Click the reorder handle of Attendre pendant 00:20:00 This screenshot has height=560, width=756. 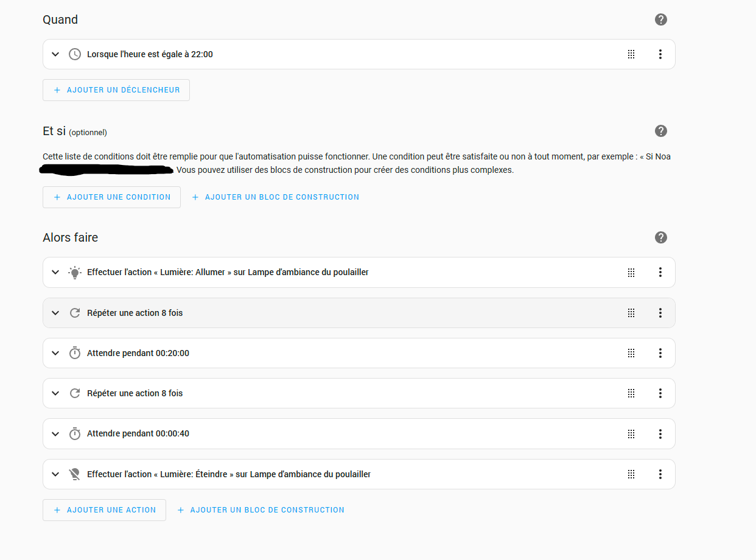[x=631, y=353]
